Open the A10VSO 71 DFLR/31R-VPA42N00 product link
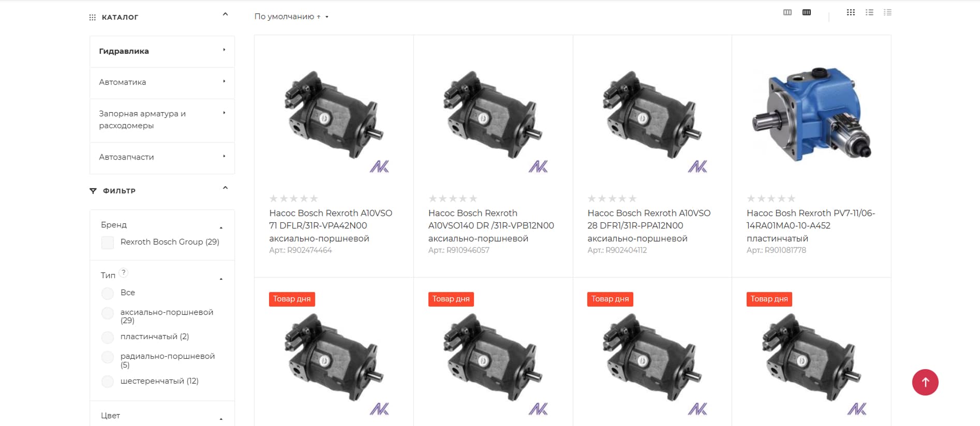980x426 pixels. click(x=331, y=225)
